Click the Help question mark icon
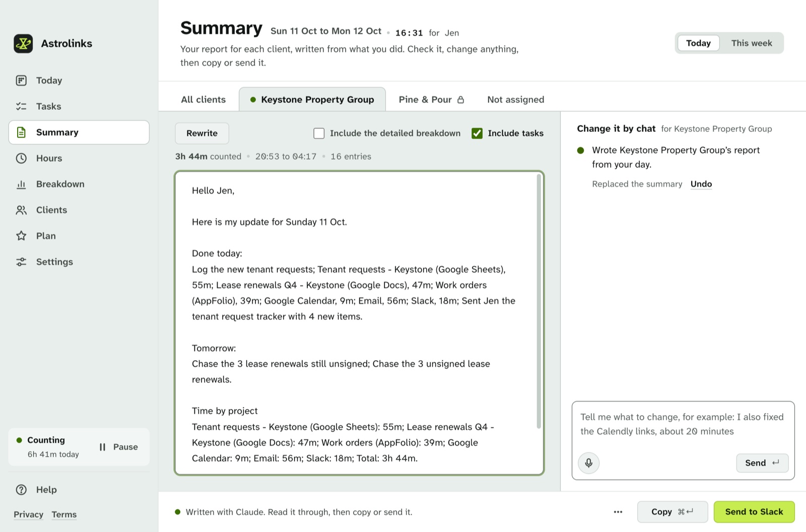 point(21,490)
